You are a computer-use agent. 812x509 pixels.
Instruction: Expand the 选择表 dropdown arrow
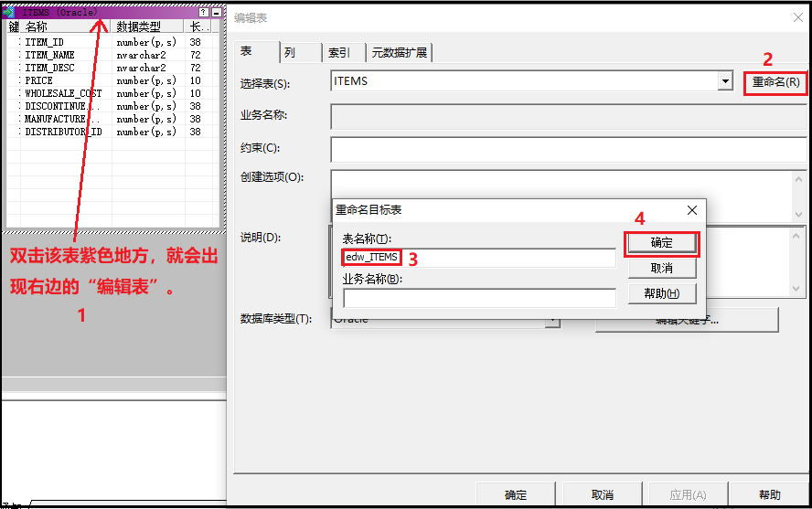(725, 81)
